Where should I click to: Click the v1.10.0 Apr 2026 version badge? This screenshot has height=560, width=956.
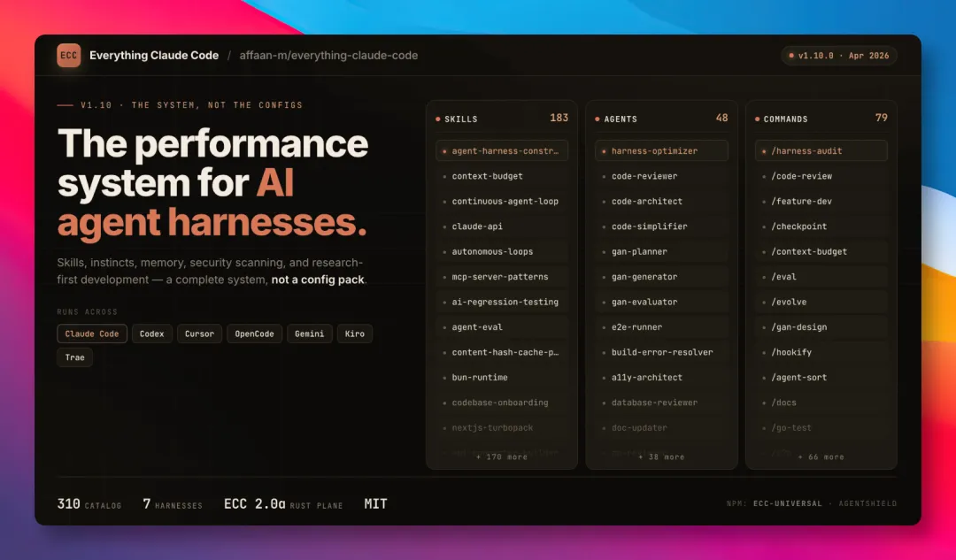(839, 56)
